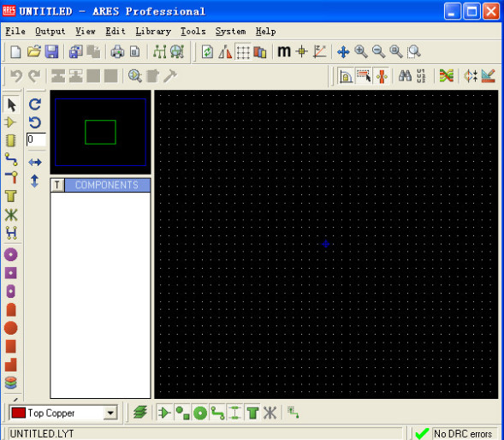Viewport: 504px width, 440px height.
Task: Click the No DRC errors status
Action: tap(463, 433)
